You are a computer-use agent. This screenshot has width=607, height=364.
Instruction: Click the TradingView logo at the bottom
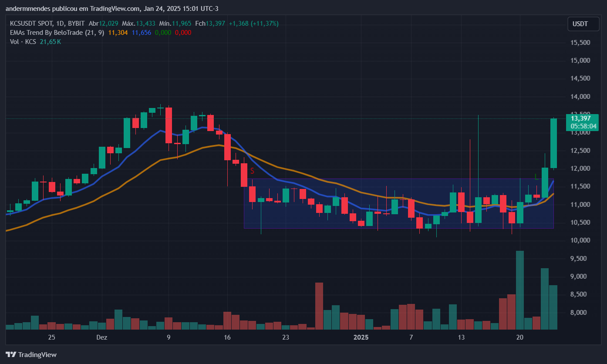click(x=30, y=355)
